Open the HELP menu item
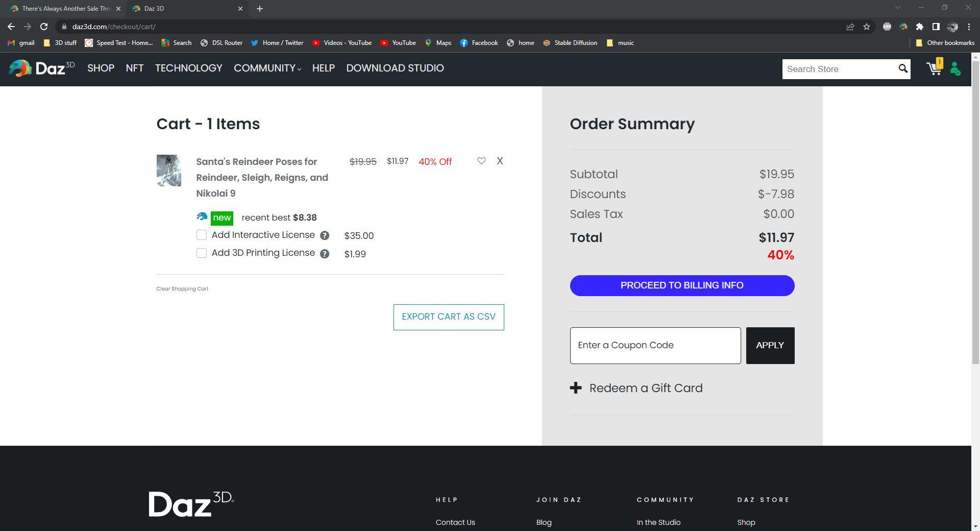 [324, 68]
